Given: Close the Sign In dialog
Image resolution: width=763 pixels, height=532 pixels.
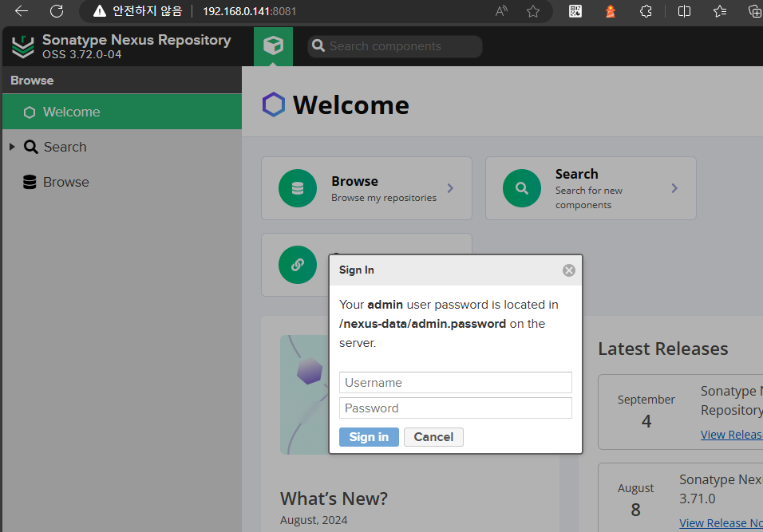Looking at the screenshot, I should pos(569,270).
